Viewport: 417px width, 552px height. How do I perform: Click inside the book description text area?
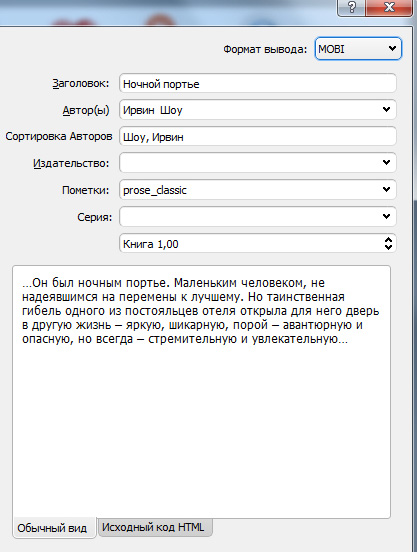point(201,391)
